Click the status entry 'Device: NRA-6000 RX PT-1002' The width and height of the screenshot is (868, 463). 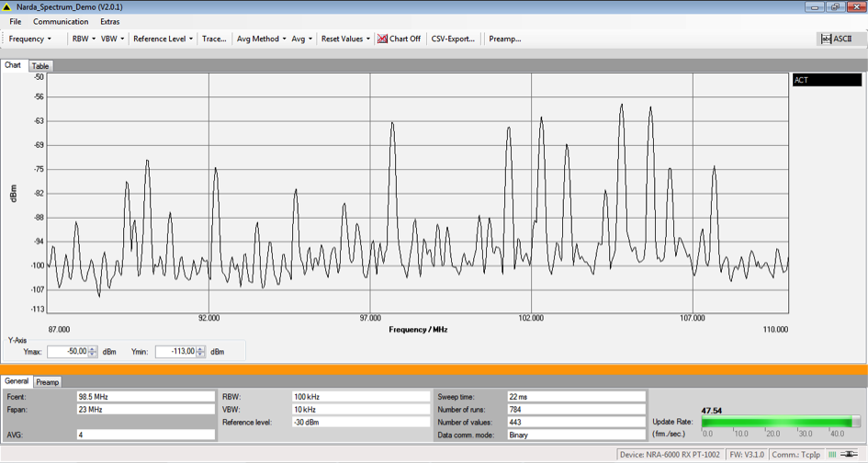(670, 455)
